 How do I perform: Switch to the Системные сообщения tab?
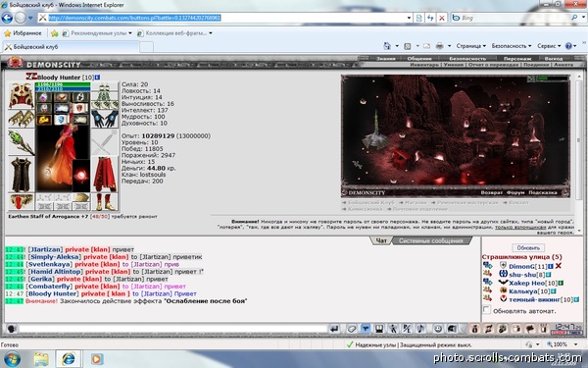[430, 240]
